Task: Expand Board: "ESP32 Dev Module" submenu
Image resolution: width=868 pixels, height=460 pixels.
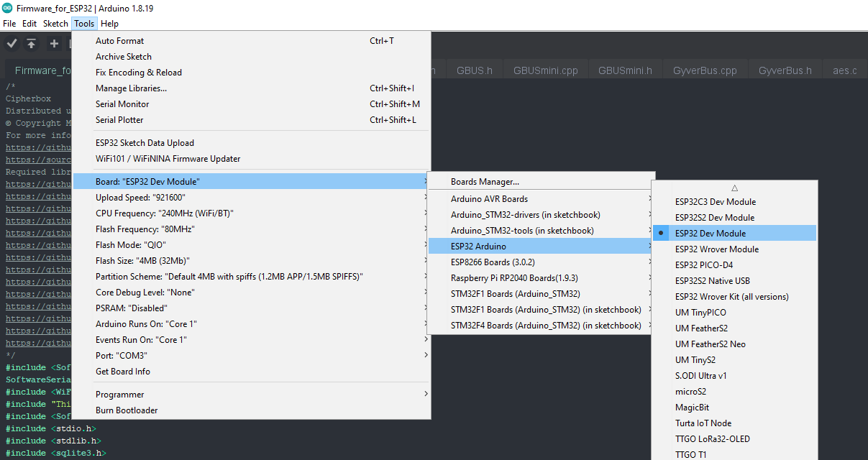Action: 252,182
